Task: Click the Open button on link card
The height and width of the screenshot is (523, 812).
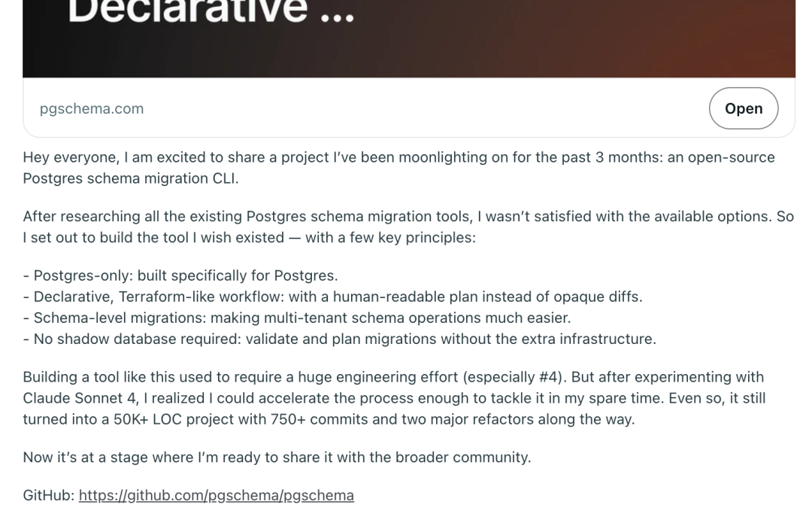Action: 743,108
